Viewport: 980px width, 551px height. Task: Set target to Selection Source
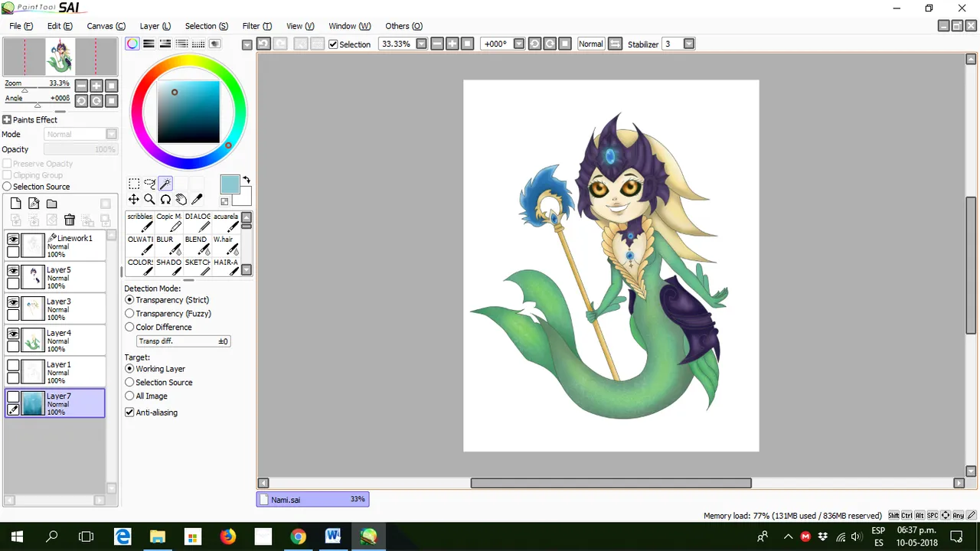[129, 383]
